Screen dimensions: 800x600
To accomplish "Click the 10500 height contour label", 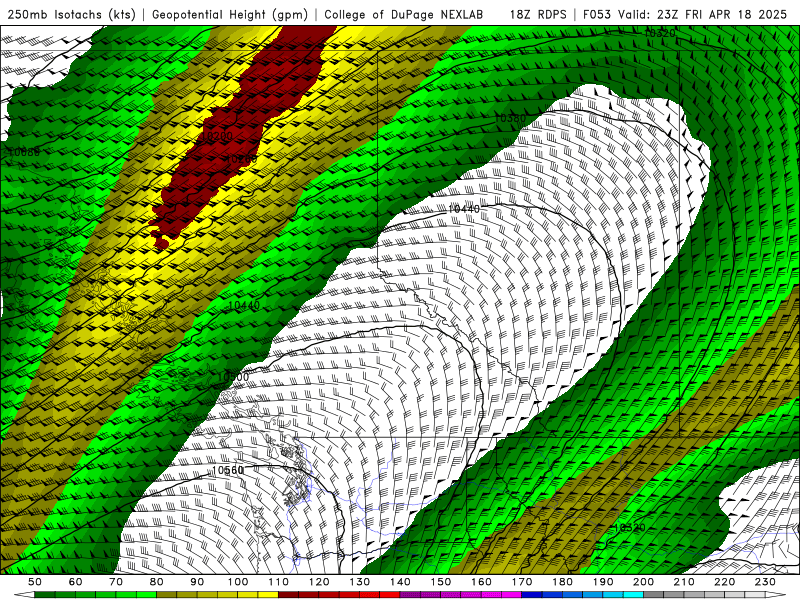I will pos(233,377).
